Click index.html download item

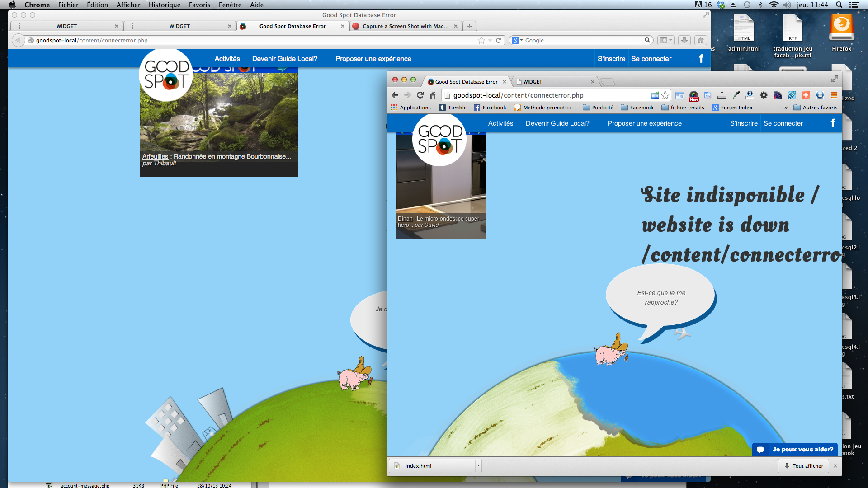click(x=432, y=465)
